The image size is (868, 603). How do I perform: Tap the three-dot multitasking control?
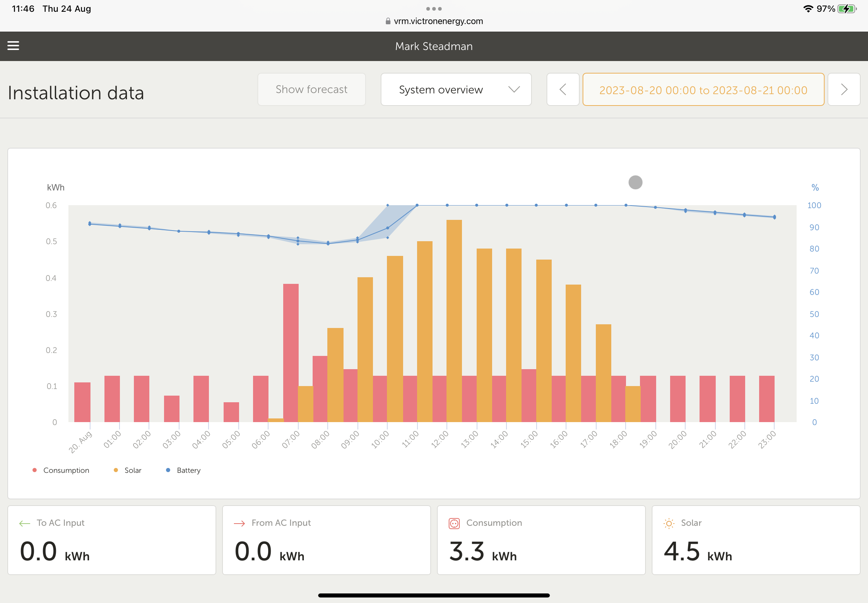434,9
